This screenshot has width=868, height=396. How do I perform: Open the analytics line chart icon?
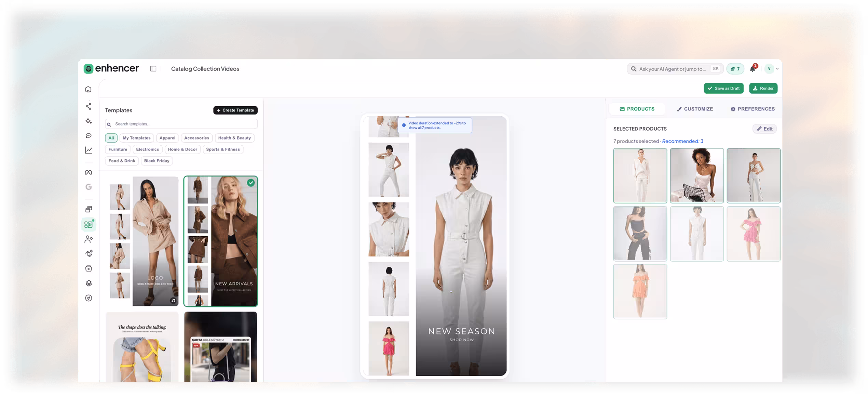pyautogui.click(x=89, y=150)
